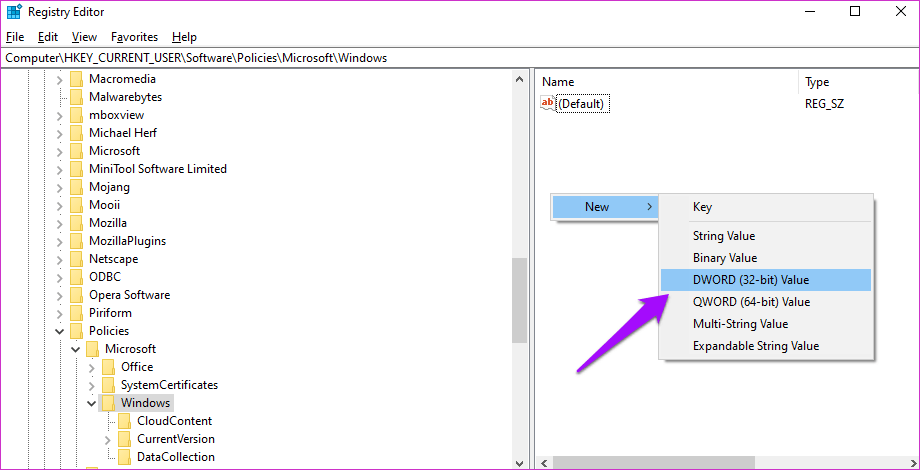Click the Policies folder icon

[x=76, y=331]
